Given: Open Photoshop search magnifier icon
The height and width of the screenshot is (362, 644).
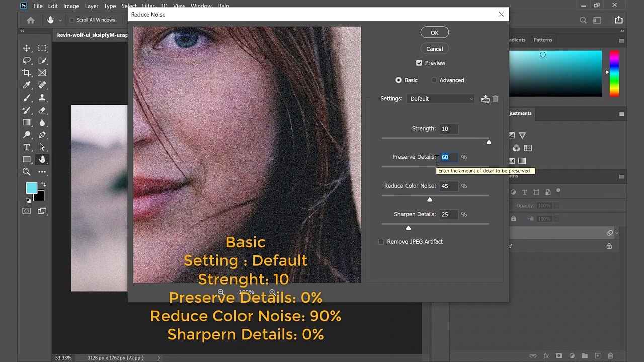Looking at the screenshot, I should 583,20.
